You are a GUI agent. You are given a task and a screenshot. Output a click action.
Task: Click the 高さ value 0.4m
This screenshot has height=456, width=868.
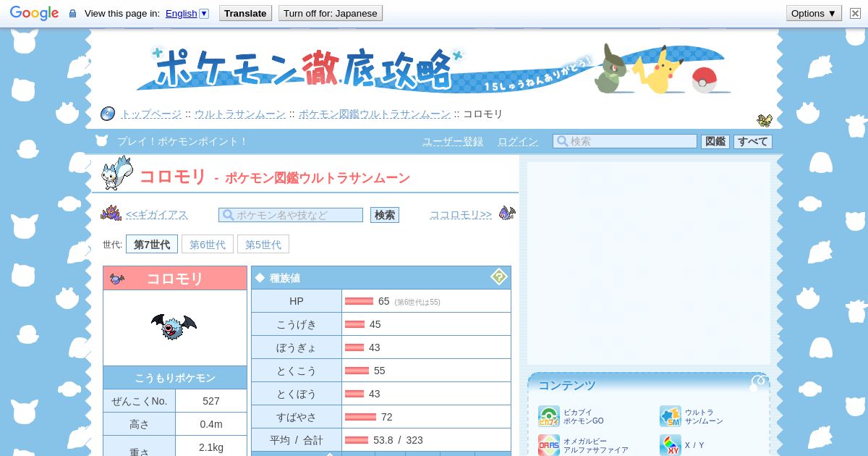pyautogui.click(x=211, y=424)
